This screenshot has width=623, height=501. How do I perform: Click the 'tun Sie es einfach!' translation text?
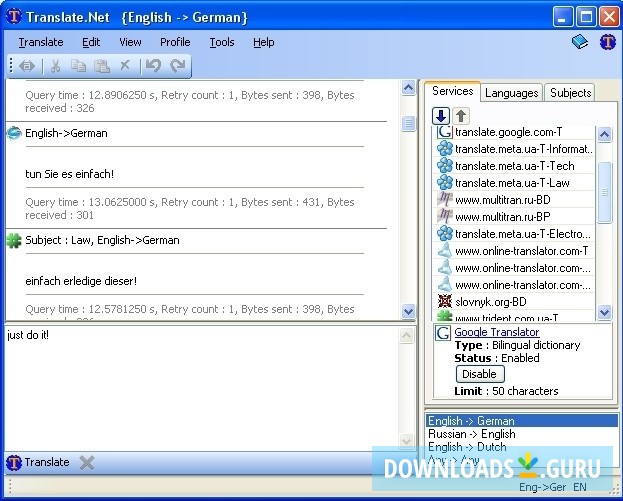70,174
